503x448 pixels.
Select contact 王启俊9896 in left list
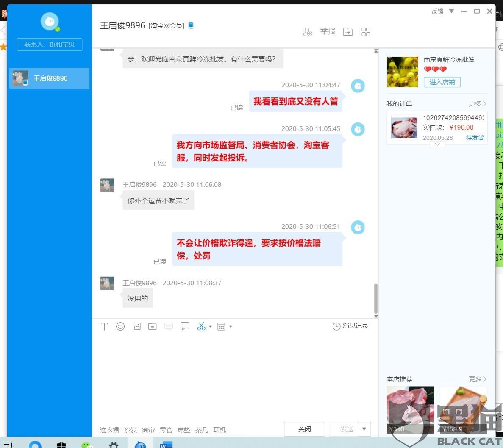point(50,78)
